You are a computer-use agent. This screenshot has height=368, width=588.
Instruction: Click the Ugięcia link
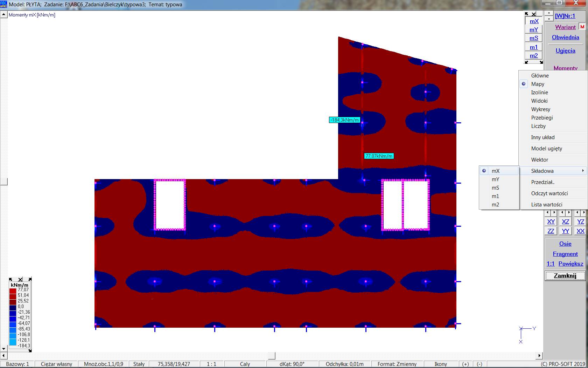click(x=565, y=51)
